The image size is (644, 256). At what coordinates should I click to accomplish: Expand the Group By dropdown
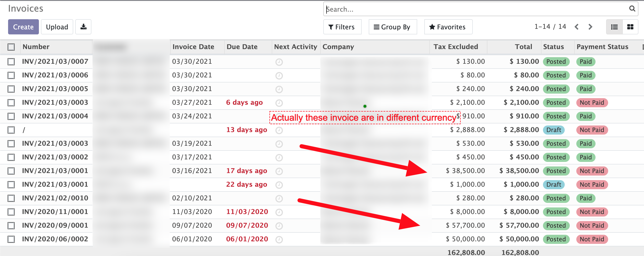coord(392,27)
